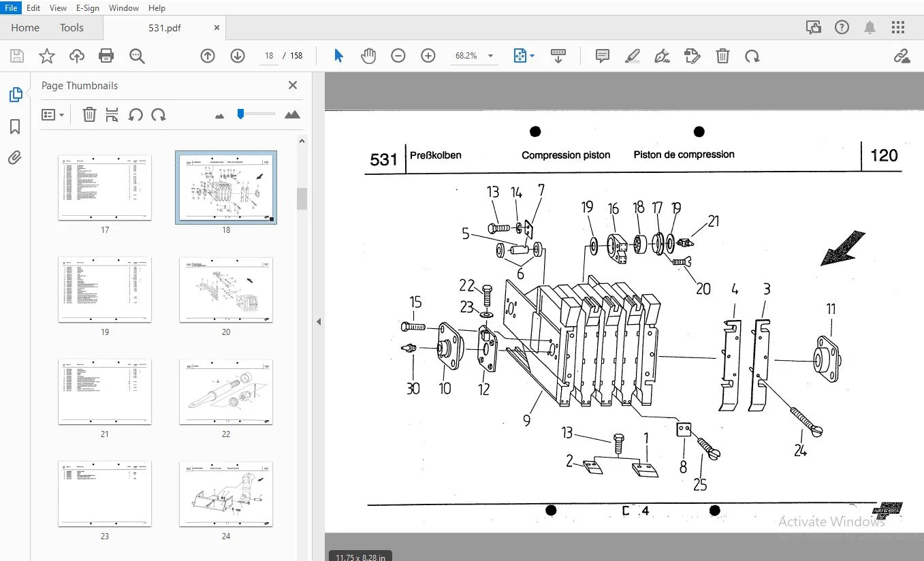
Task: Add a comment with speech bubble icon
Action: pos(603,56)
